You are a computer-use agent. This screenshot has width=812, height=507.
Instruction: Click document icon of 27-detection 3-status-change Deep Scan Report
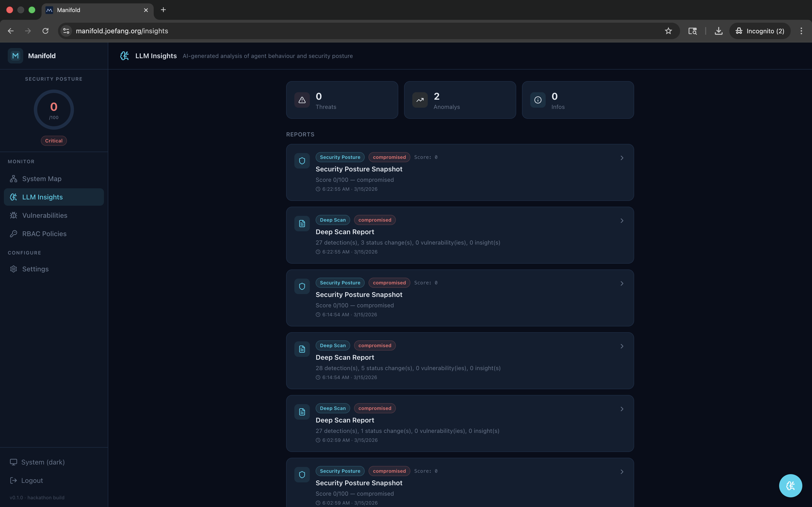(302, 224)
